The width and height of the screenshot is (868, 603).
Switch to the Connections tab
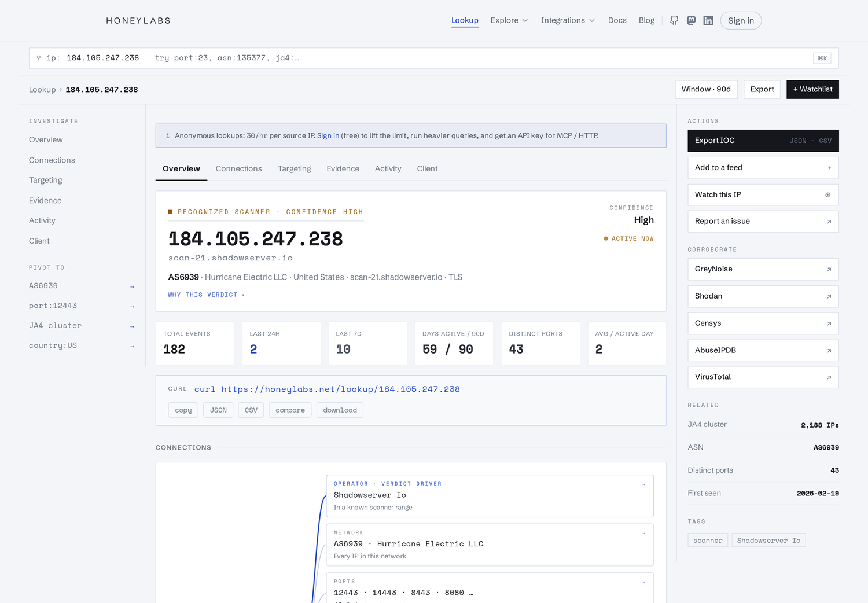pos(238,168)
